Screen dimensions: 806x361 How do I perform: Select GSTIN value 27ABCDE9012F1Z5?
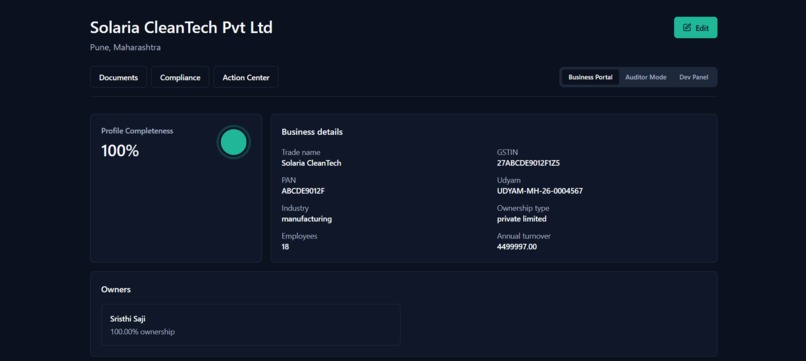528,163
